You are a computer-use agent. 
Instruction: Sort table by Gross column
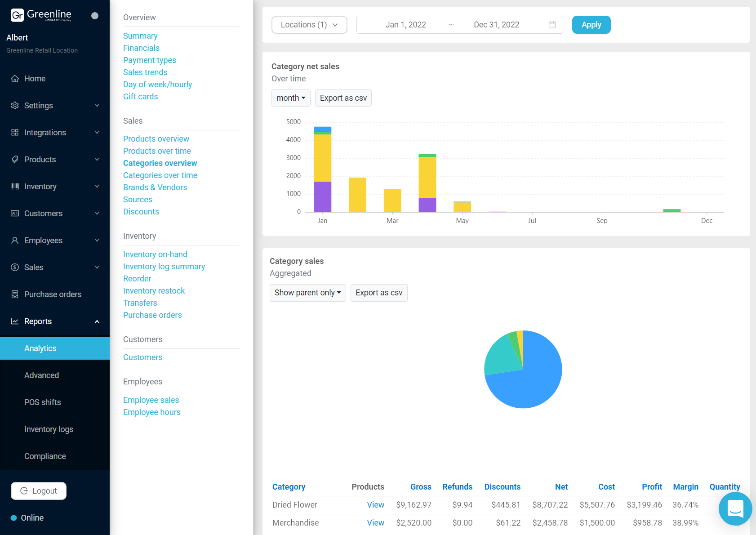pos(421,487)
